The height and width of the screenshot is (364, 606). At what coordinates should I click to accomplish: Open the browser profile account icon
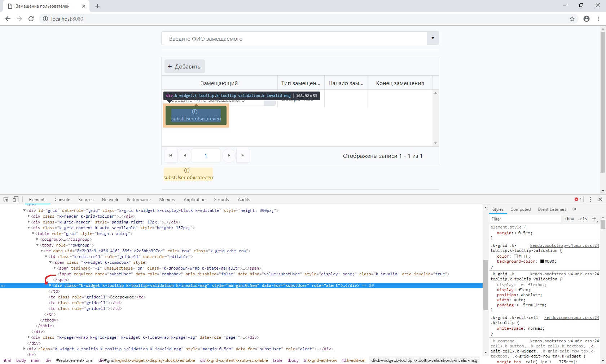tap(587, 19)
